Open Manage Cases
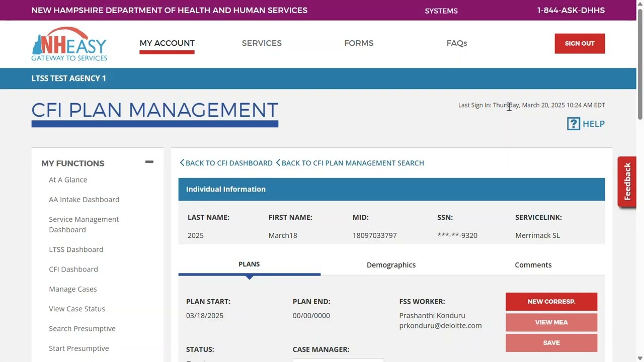 tap(73, 289)
